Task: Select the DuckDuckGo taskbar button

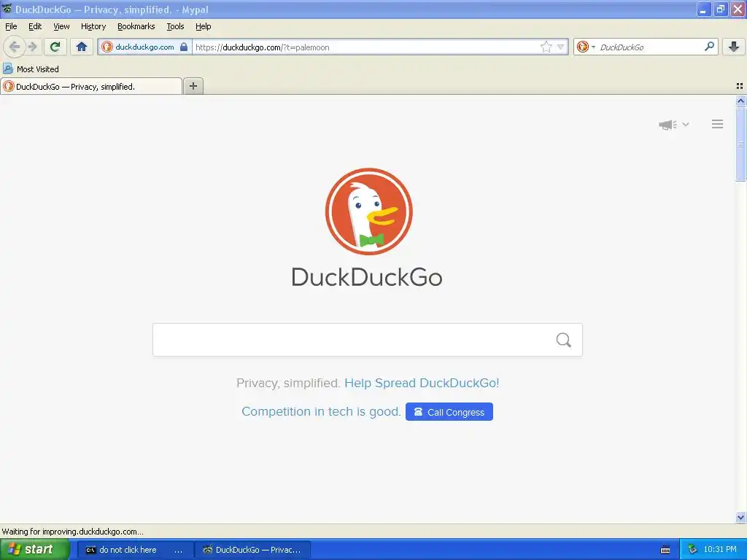Action: tap(253, 550)
